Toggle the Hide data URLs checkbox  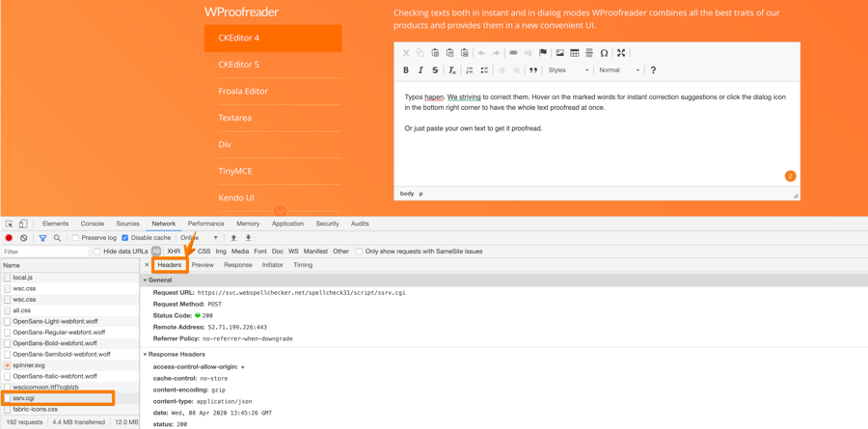[x=97, y=252]
